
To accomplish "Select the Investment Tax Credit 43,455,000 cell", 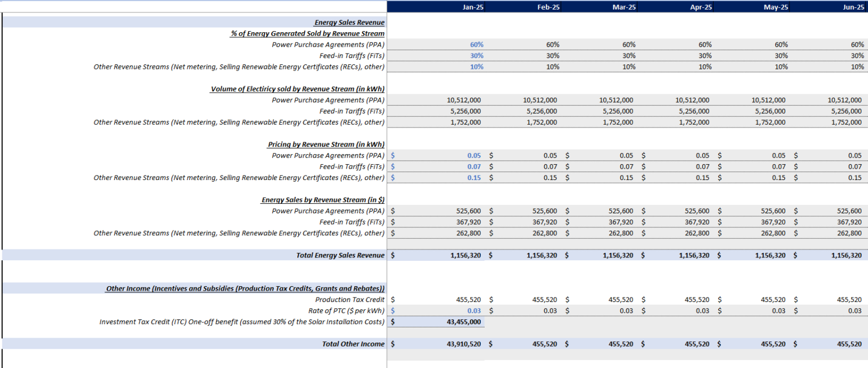I will pyautogui.click(x=436, y=322).
